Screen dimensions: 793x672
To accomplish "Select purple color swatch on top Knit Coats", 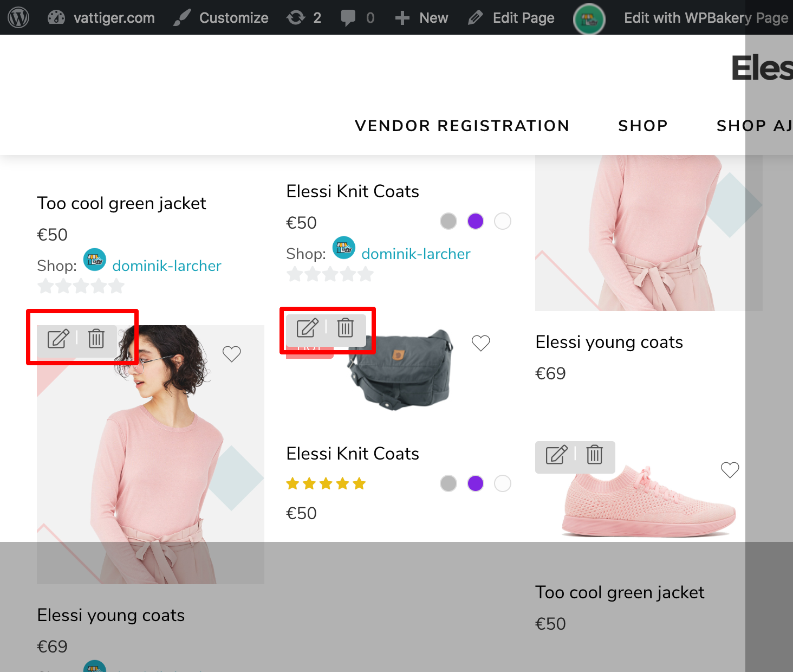I will tap(475, 221).
